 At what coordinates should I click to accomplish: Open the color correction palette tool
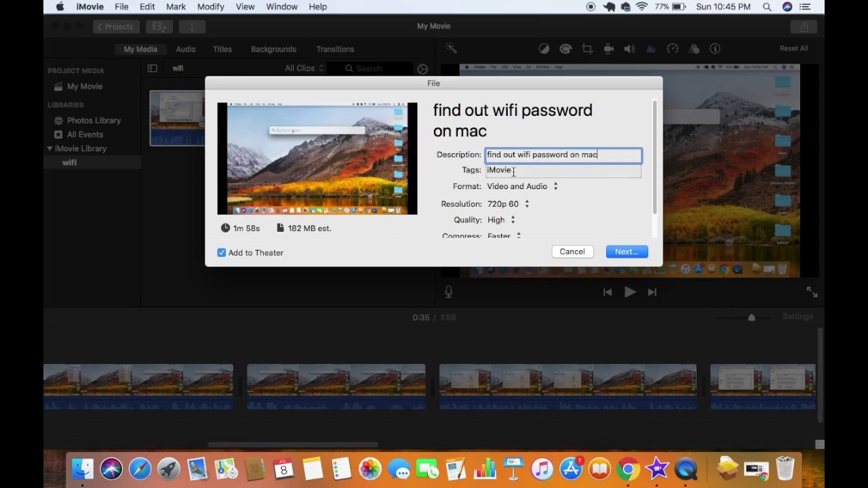(x=566, y=49)
